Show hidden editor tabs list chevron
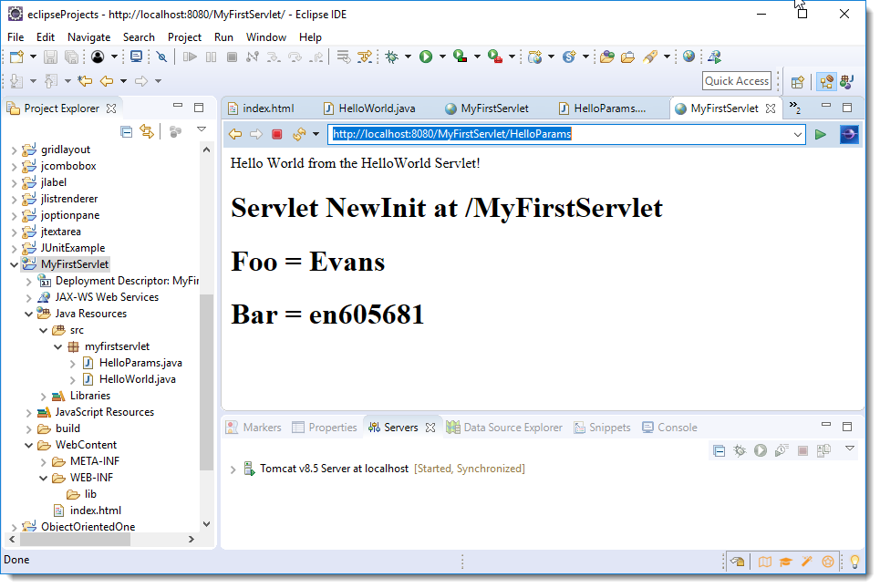The height and width of the screenshot is (588, 880). [x=794, y=107]
